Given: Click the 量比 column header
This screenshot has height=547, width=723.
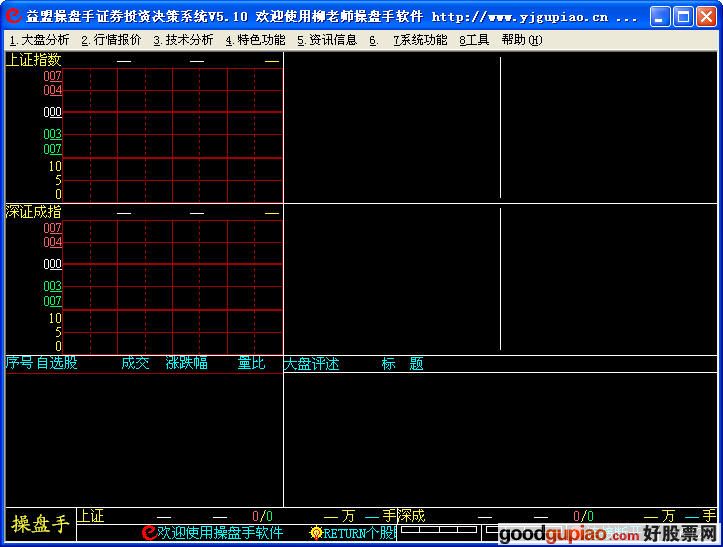Looking at the screenshot, I should [251, 363].
